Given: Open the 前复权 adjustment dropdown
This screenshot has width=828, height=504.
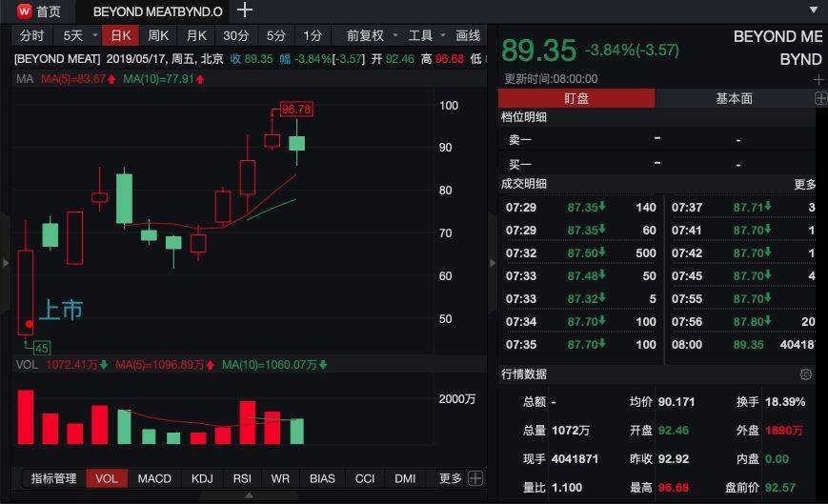Looking at the screenshot, I should [372, 35].
